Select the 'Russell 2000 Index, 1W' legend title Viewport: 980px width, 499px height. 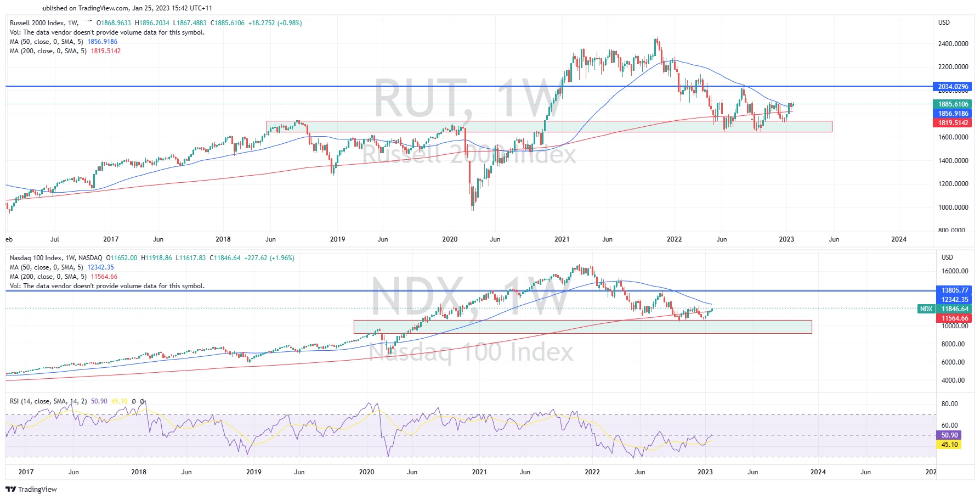coord(44,23)
